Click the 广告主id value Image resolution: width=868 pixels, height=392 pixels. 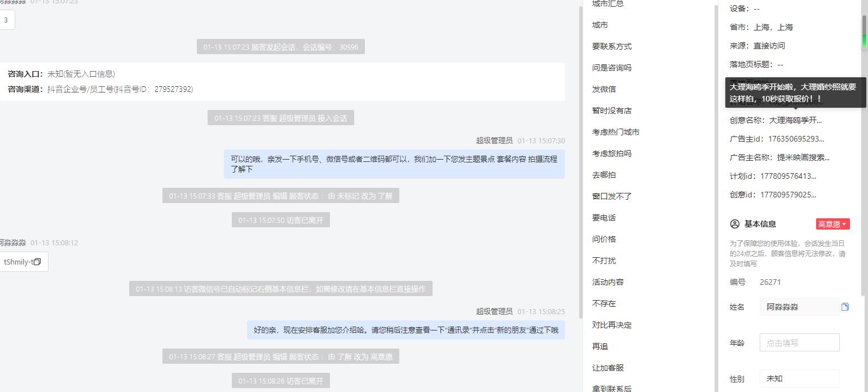(x=796, y=139)
